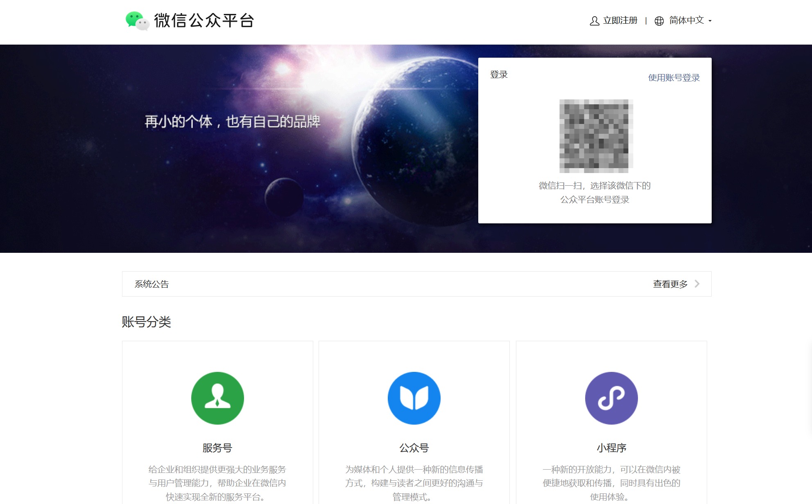Click the blue 公众号 book icon
Viewport: 812px width, 504px height.
[414, 398]
